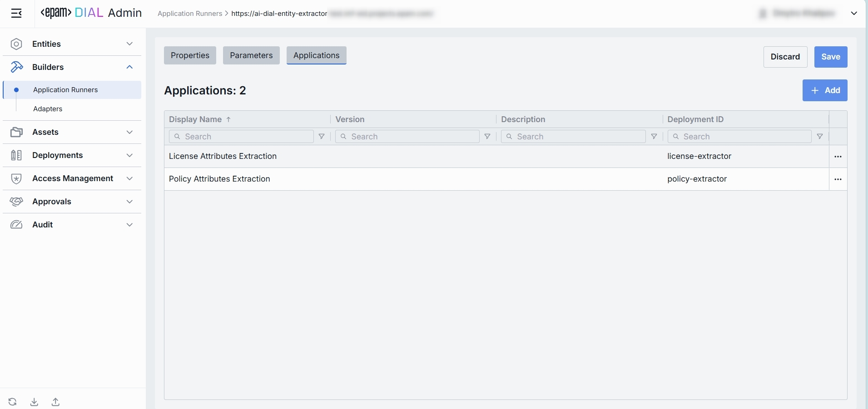Expand the Deployments section chevron
868x409 pixels.
129,155
